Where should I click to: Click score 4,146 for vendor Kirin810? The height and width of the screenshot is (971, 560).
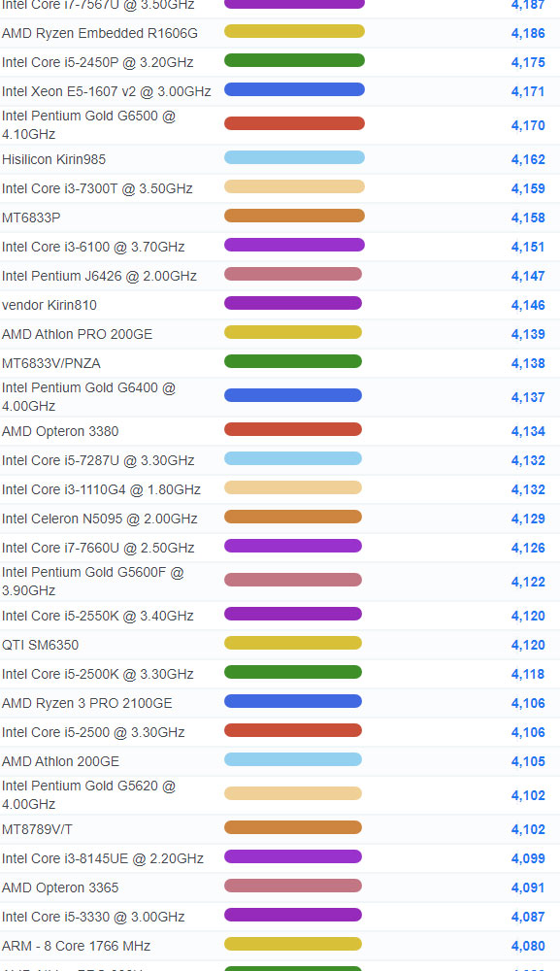tap(528, 305)
